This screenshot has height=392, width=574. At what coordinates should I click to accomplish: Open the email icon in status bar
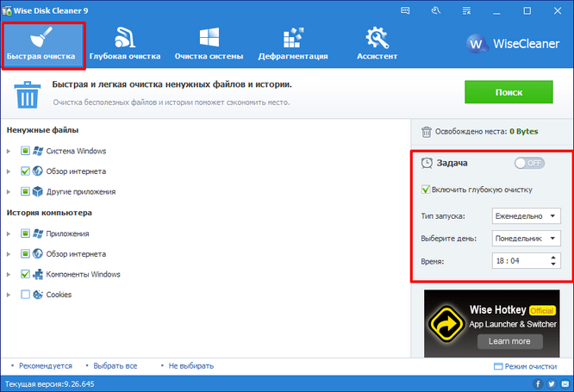565,384
